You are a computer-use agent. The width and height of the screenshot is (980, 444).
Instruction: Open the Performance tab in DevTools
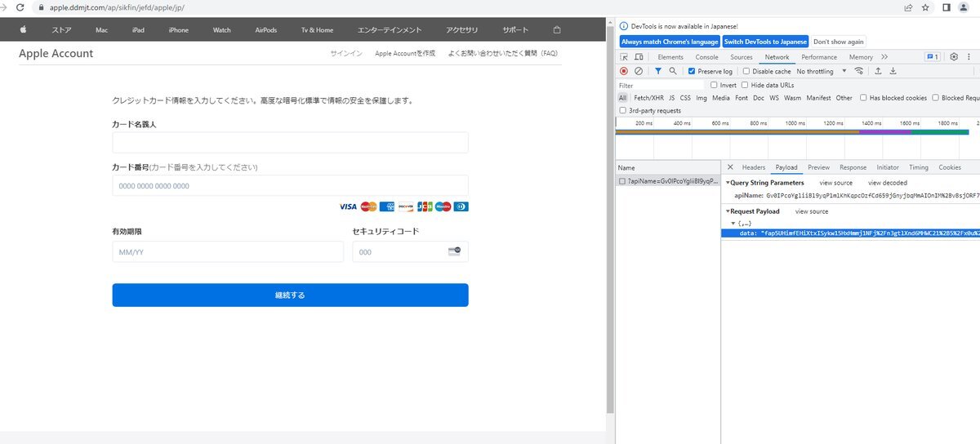tap(819, 57)
